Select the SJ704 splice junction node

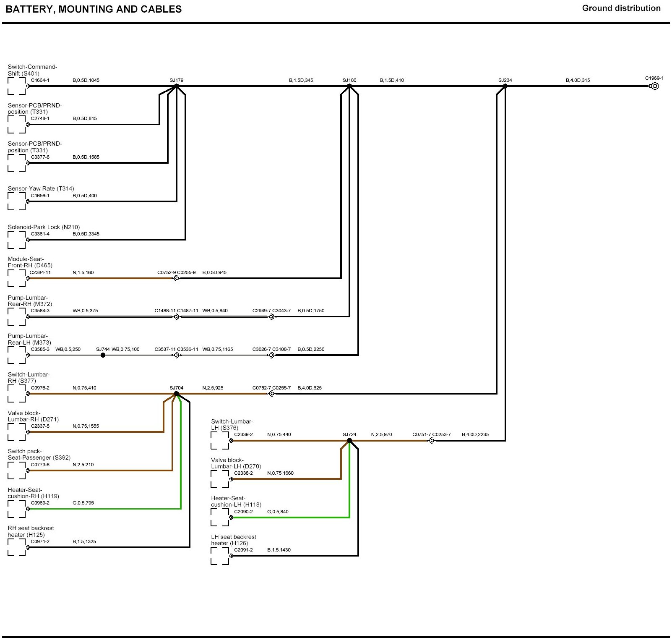pos(177,394)
